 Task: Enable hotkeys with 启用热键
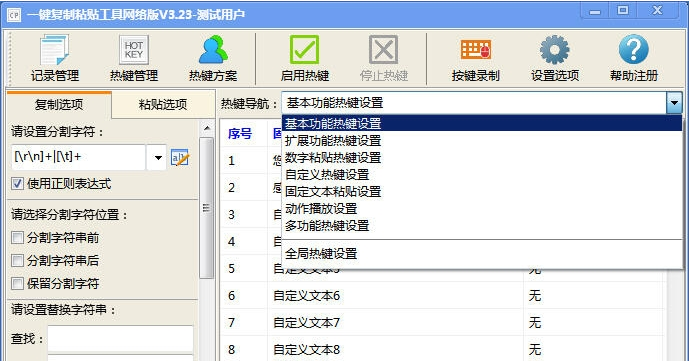click(x=305, y=59)
